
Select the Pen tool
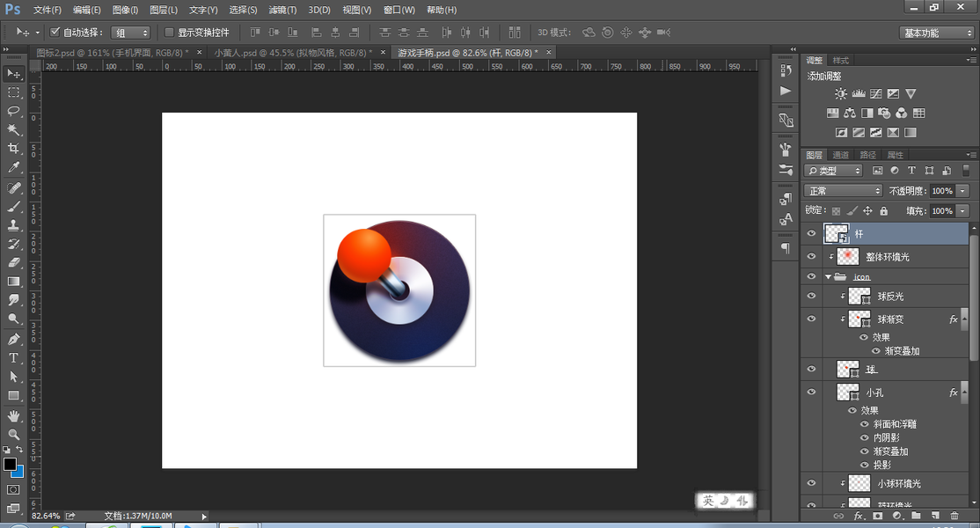(x=13, y=340)
